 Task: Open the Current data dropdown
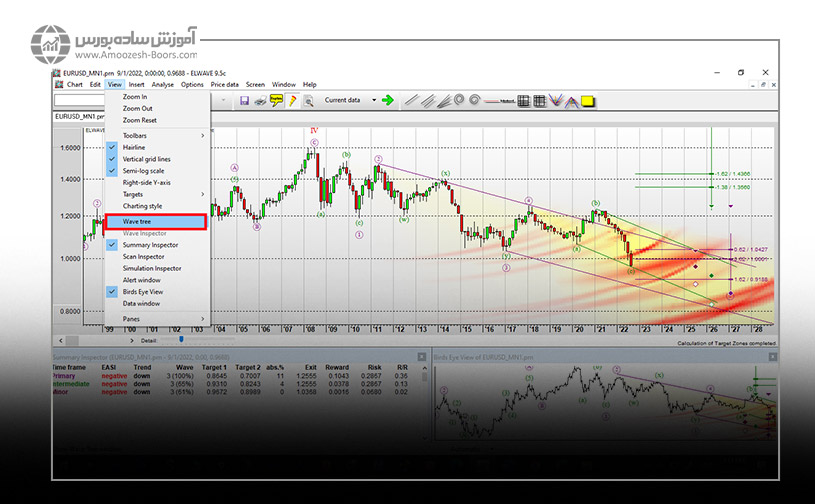coord(374,100)
